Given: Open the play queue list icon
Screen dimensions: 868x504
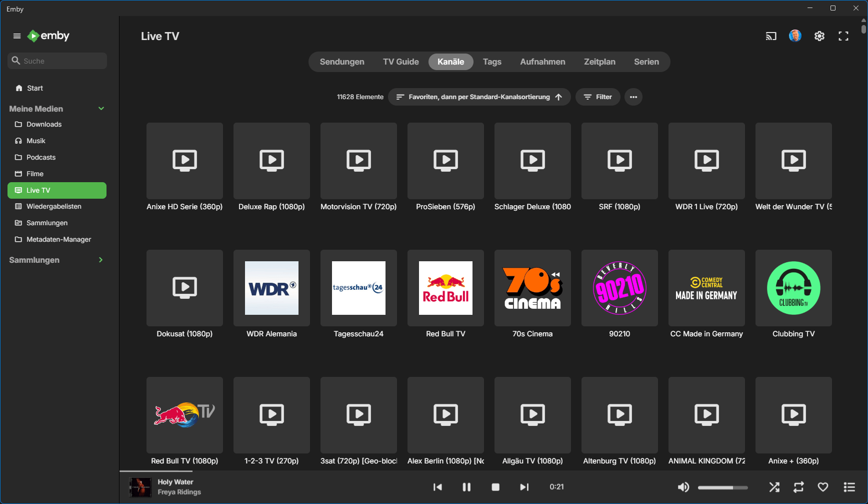Looking at the screenshot, I should pyautogui.click(x=849, y=487).
